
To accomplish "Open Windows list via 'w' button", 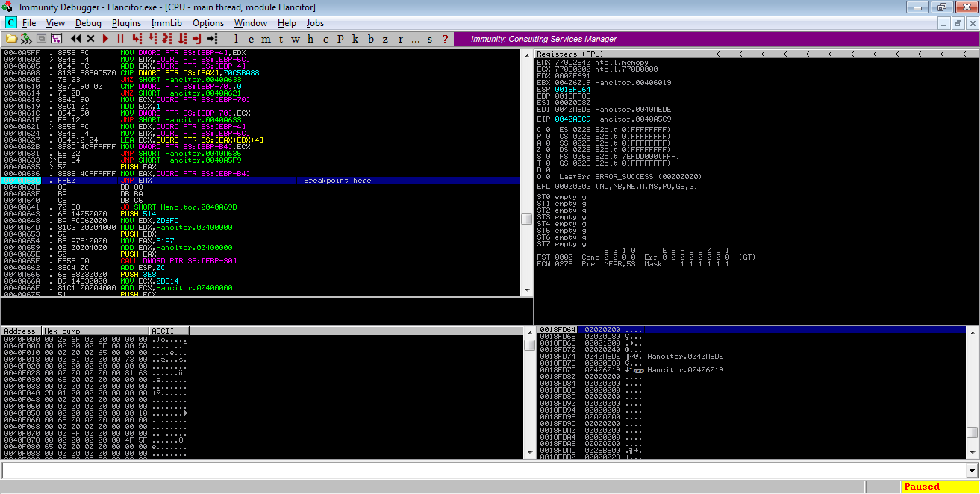I will (x=296, y=39).
